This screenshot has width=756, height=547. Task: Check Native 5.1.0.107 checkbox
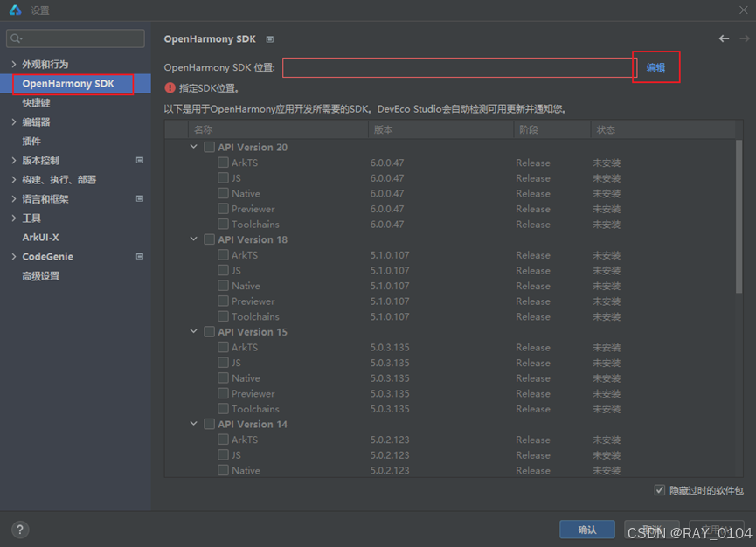pyautogui.click(x=223, y=286)
